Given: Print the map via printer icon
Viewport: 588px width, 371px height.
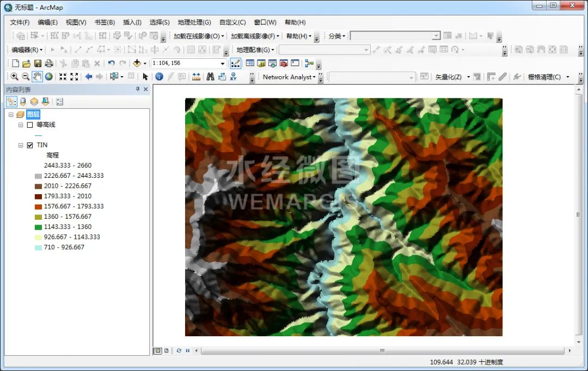Looking at the screenshot, I should click(49, 63).
